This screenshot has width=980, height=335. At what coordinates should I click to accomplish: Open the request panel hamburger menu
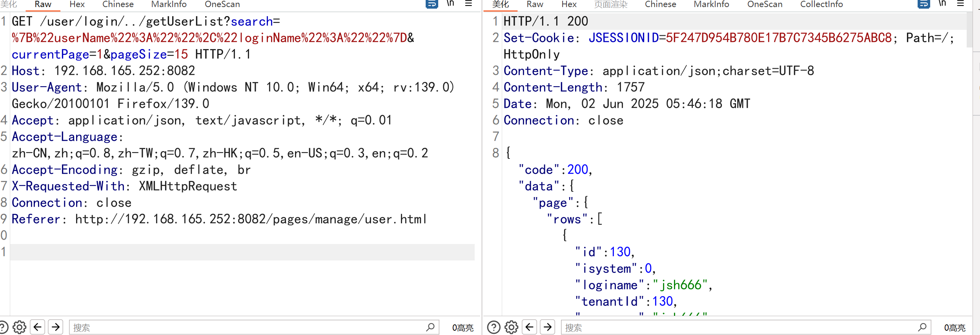point(468,4)
